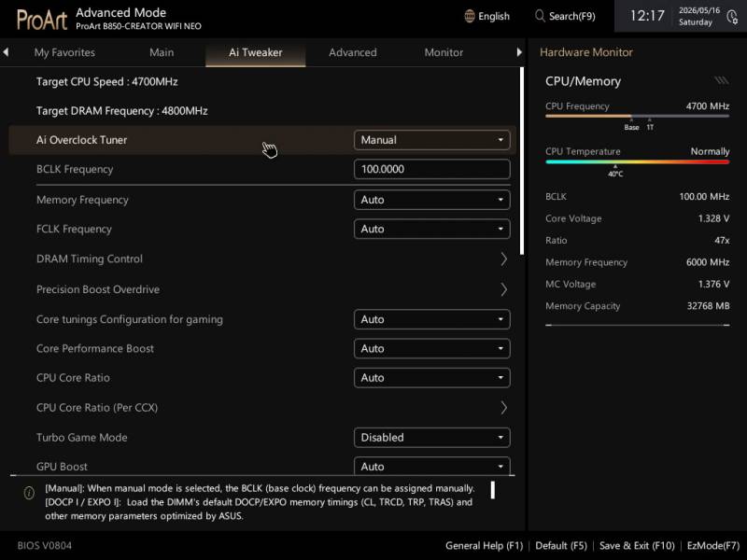Click the info icon in help area
Viewport: 747px width, 560px height.
click(29, 493)
